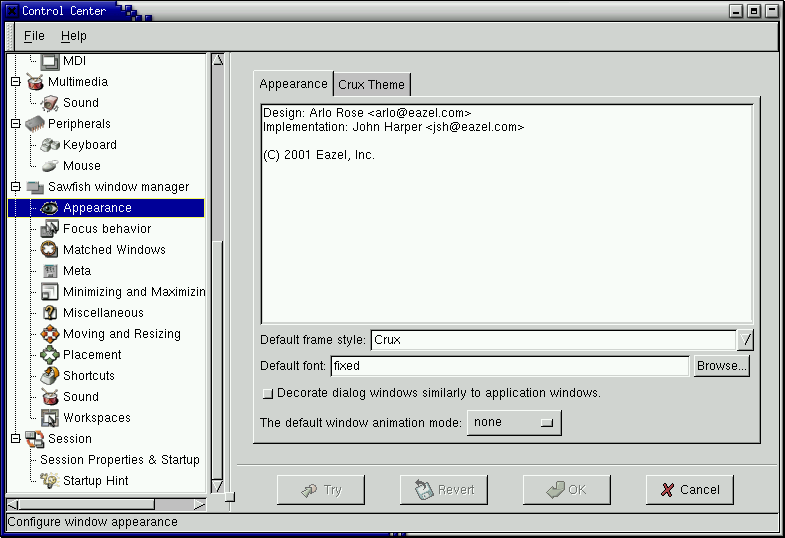Select the Mouse icon in tree
The width and height of the screenshot is (785, 538).
pyautogui.click(x=49, y=166)
